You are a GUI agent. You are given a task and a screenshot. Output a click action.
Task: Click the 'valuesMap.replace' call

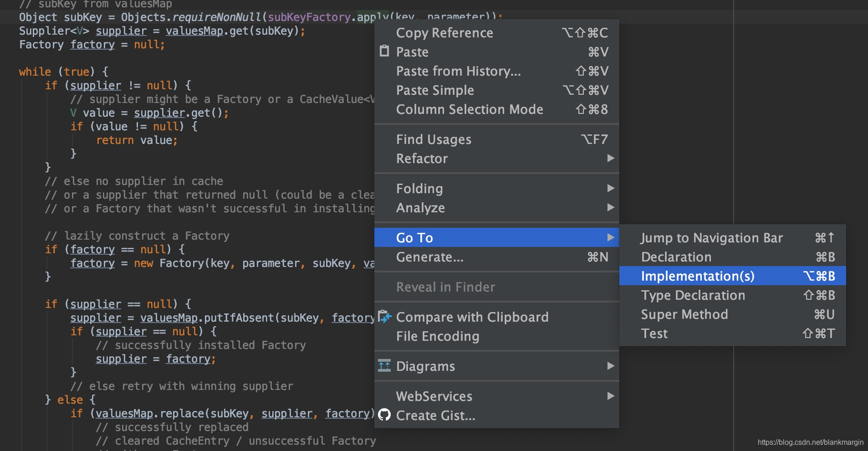(x=149, y=414)
